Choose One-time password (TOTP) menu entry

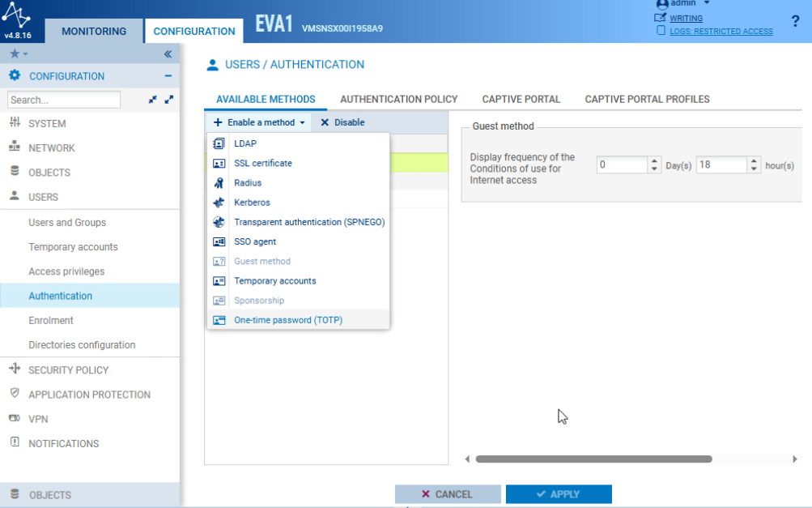click(298, 320)
